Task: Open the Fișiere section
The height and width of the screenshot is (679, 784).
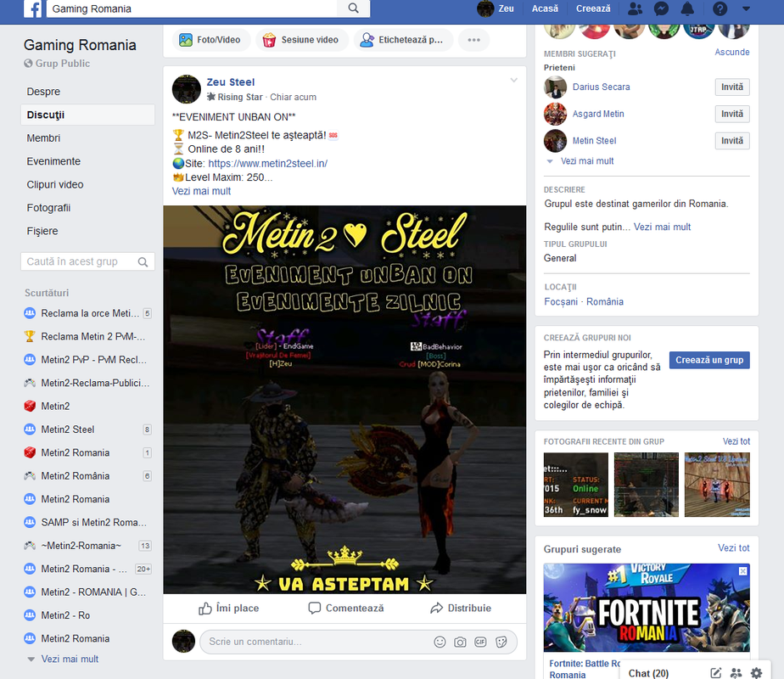Action: (42, 231)
